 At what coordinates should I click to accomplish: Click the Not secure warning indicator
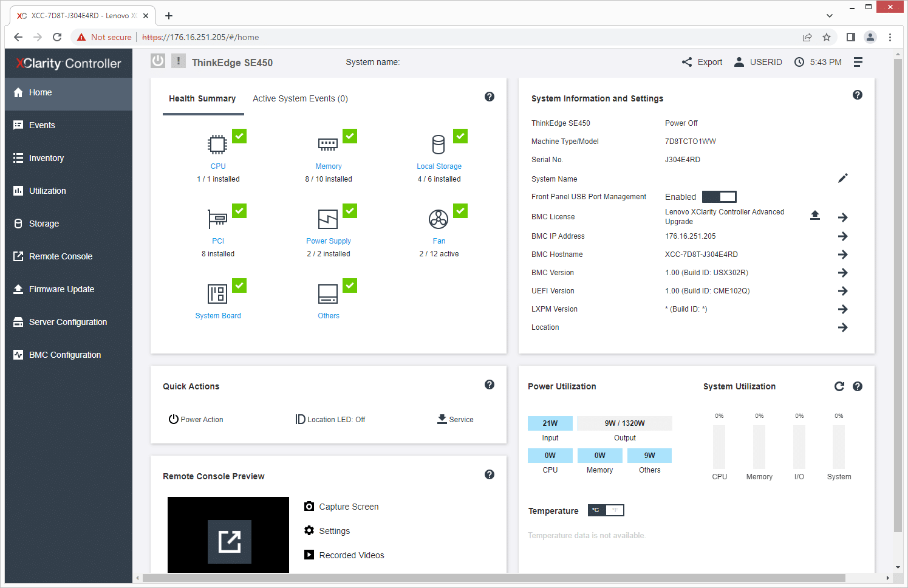(104, 37)
